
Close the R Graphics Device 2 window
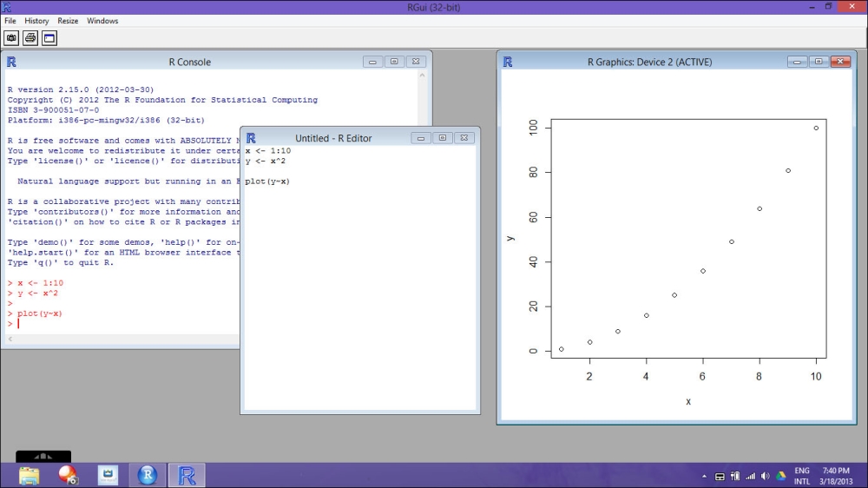click(840, 62)
